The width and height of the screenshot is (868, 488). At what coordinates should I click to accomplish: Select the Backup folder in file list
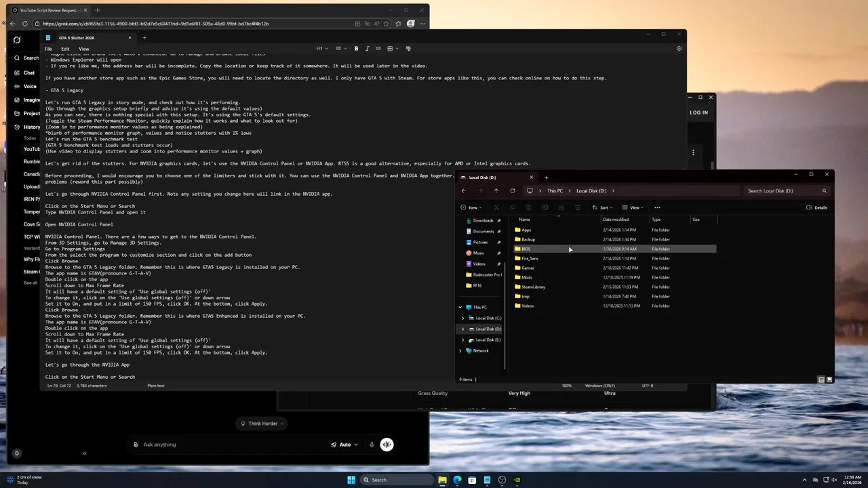pos(615,239)
